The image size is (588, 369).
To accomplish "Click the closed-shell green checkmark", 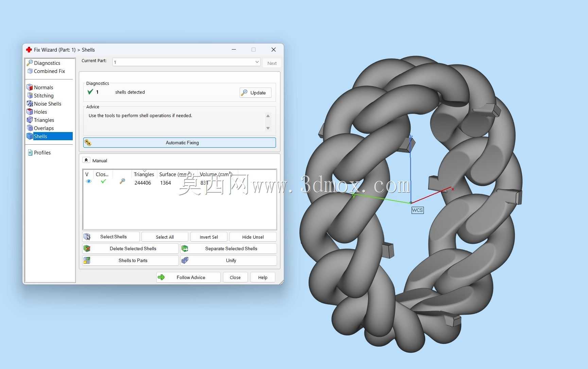I will point(103,181).
